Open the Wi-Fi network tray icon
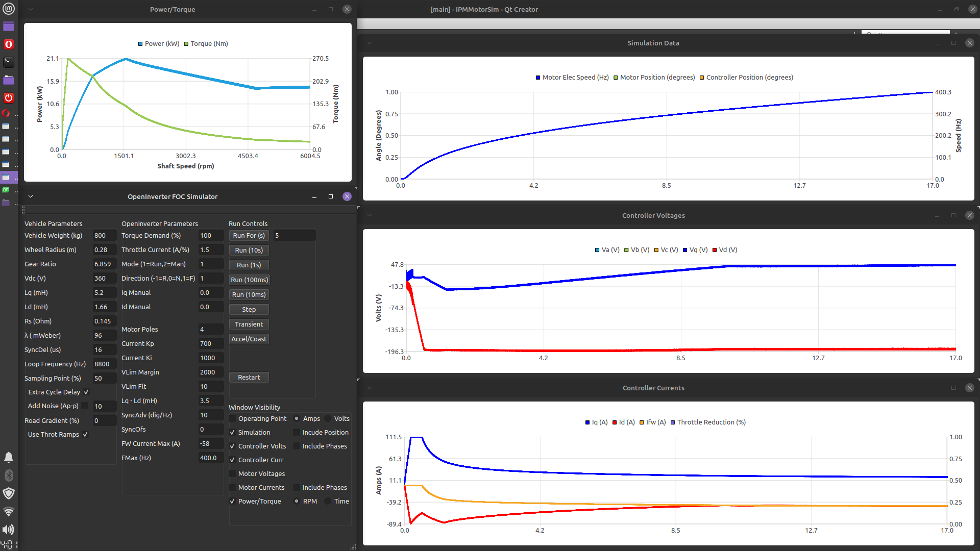 9,511
